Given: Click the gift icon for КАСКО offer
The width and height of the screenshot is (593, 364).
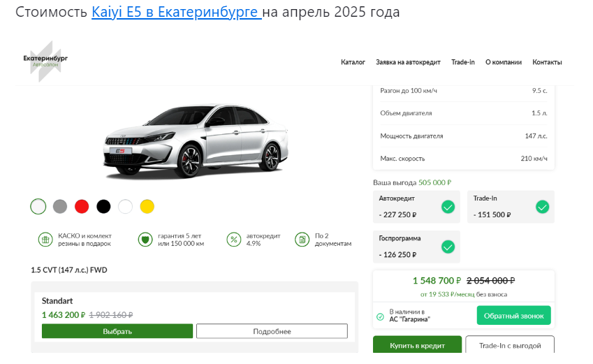Looking at the screenshot, I should [x=45, y=240].
